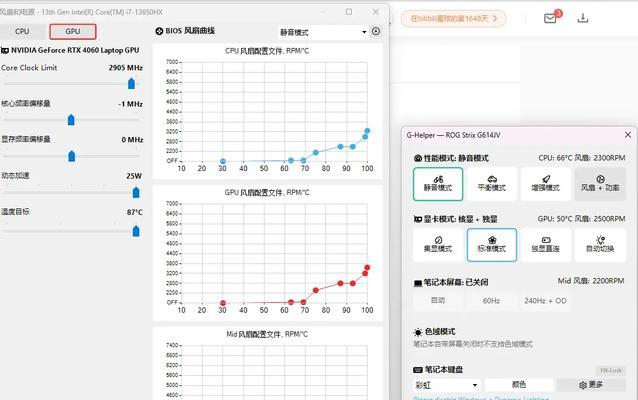
Task: Close the G-Helper window
Action: (x=628, y=135)
